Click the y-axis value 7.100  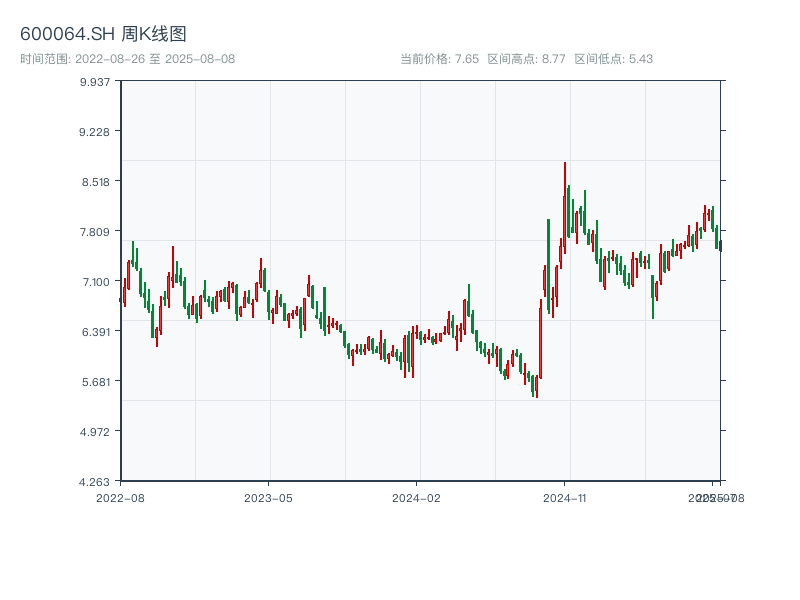(96, 282)
